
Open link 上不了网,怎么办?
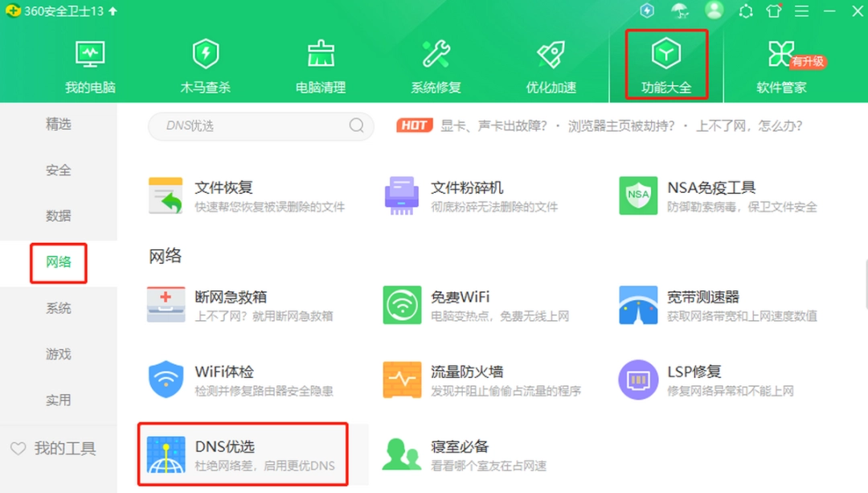pos(749,125)
